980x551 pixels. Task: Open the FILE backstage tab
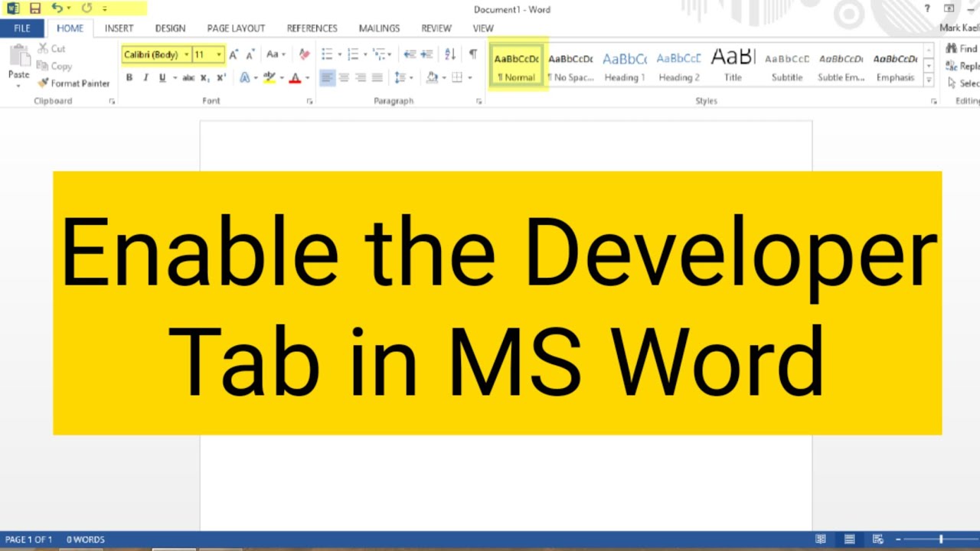pyautogui.click(x=22, y=28)
